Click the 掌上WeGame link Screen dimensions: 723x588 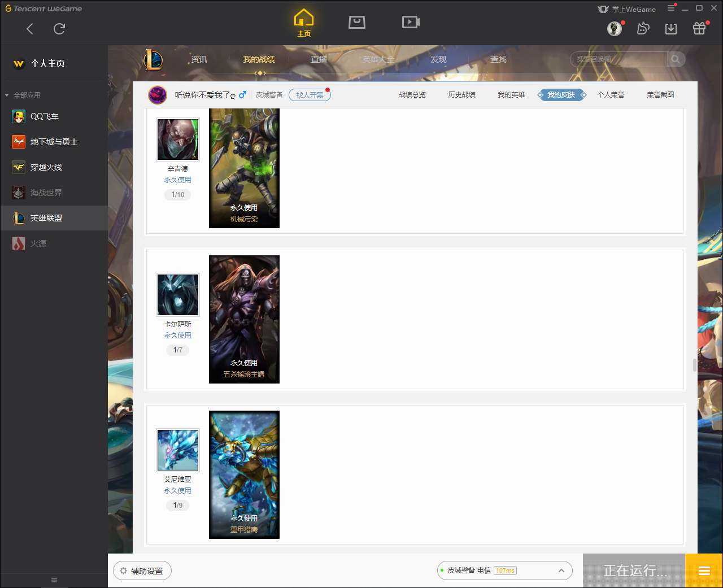(627, 9)
